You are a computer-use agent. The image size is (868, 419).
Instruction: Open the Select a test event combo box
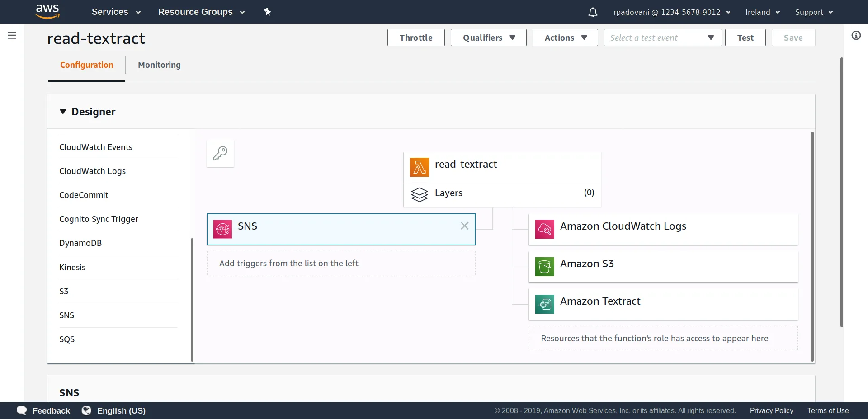[x=663, y=38]
